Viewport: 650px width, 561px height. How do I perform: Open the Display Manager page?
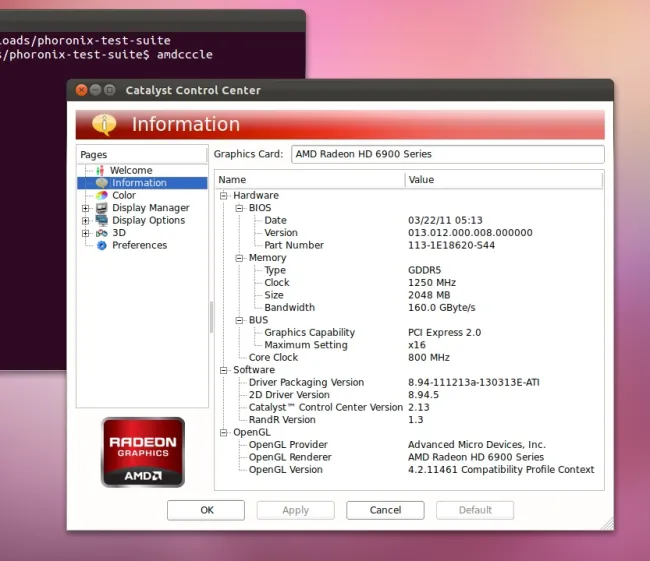click(x=151, y=208)
